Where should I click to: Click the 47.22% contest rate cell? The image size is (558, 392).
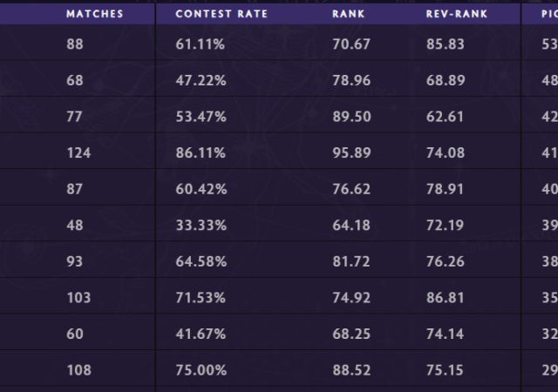tap(201, 80)
